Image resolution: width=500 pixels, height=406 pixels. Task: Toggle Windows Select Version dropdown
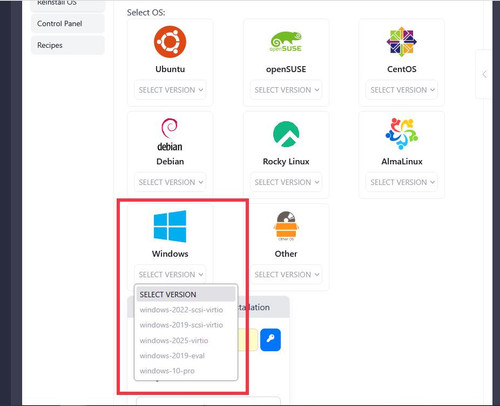[170, 274]
